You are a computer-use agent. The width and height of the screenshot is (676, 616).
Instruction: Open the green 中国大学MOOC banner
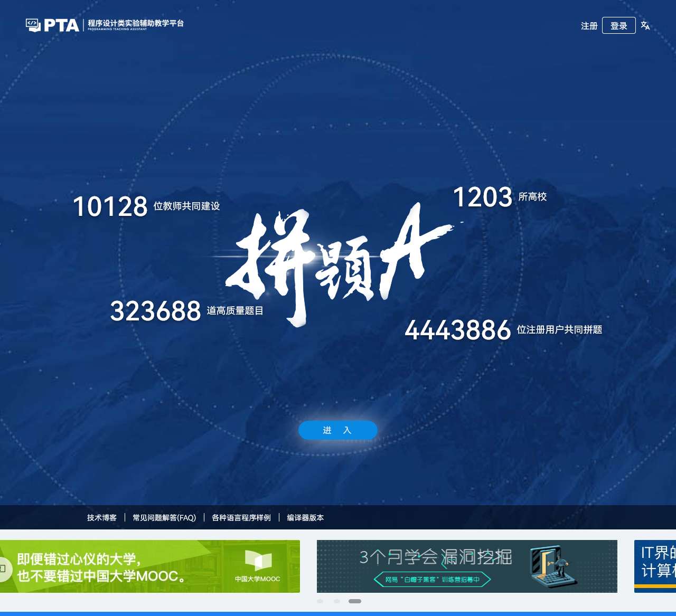pos(150,566)
